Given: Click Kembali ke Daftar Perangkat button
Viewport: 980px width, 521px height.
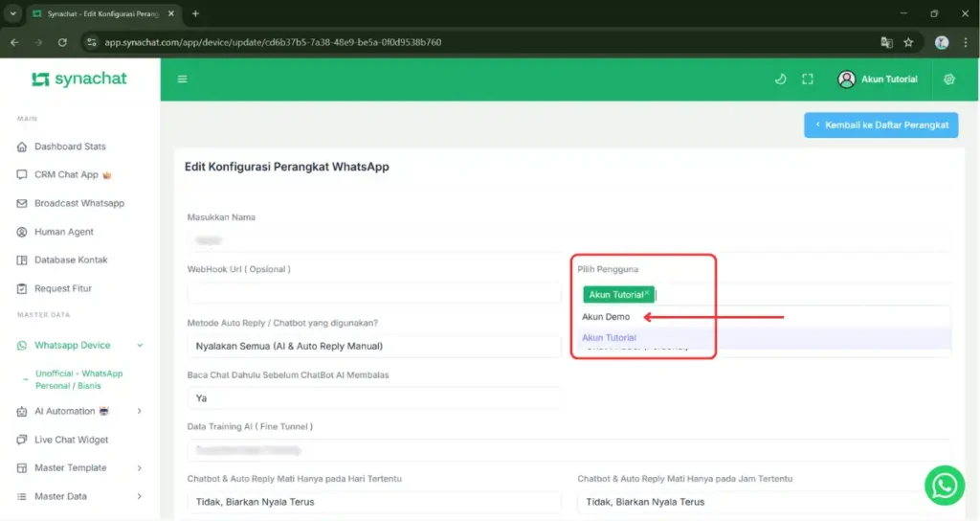Looking at the screenshot, I should tap(880, 125).
